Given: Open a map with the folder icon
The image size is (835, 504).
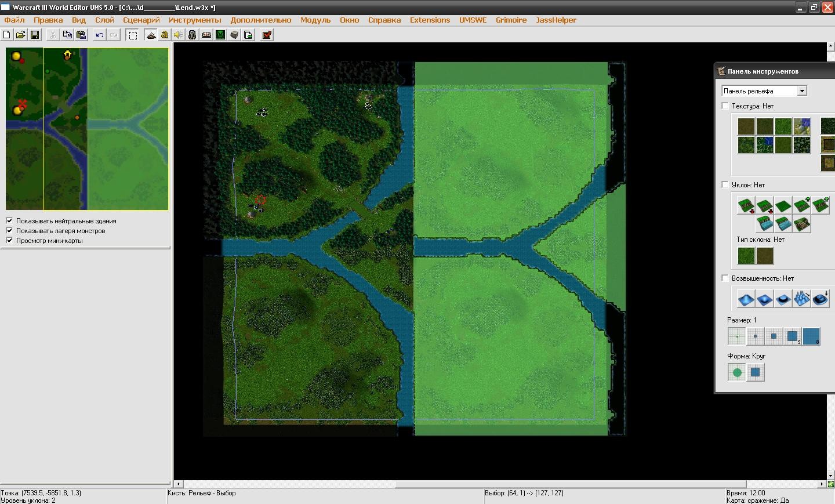Looking at the screenshot, I should (21, 35).
